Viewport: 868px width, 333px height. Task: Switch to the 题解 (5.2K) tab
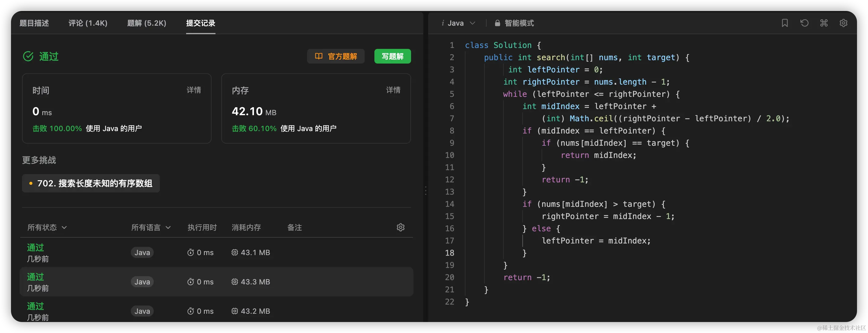(147, 23)
